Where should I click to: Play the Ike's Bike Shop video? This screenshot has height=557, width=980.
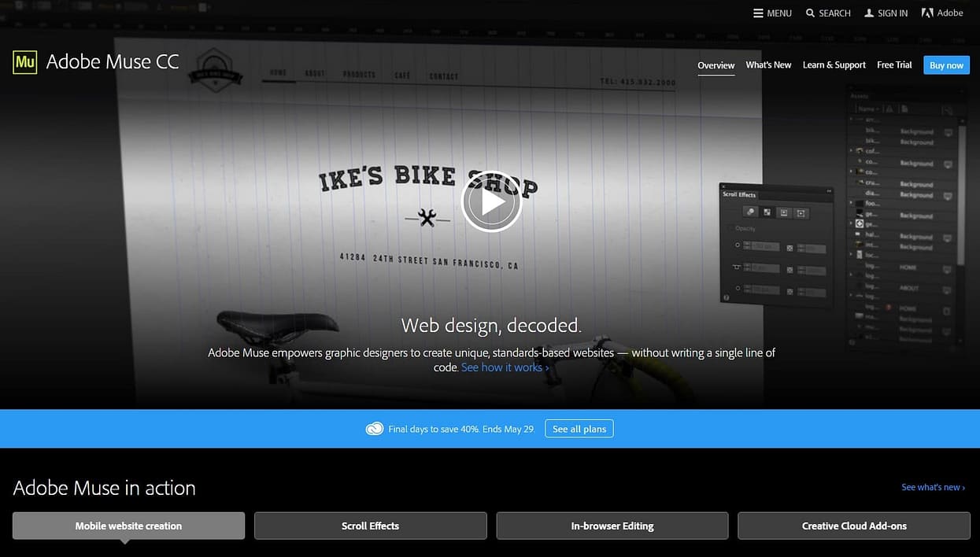491,201
